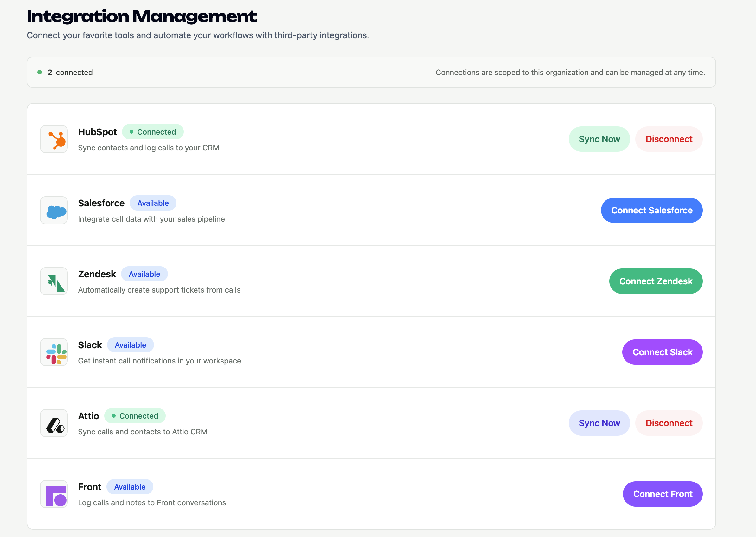The height and width of the screenshot is (537, 756).
Task: Connect Salesforce integration
Action: 651,210
